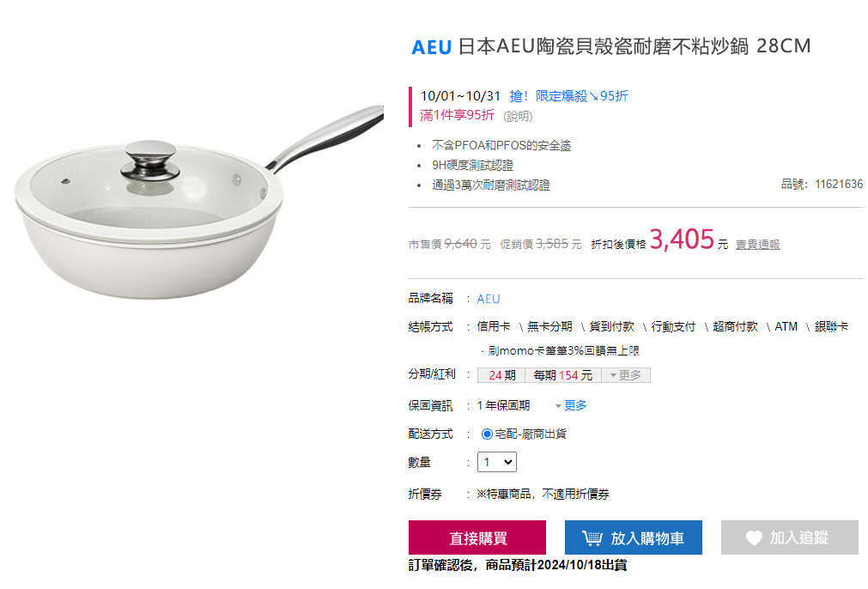
Task: Click the 加入追蹤 button
Action: tap(789, 537)
